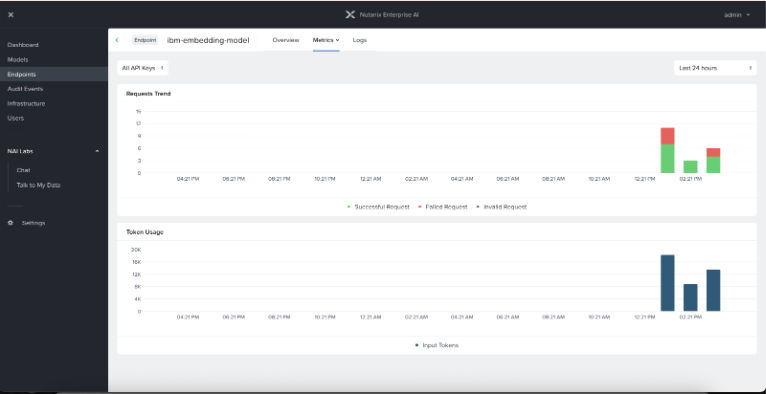This screenshot has height=394, width=766.
Task: Toggle Input Tokens legend item
Action: pyautogui.click(x=436, y=345)
